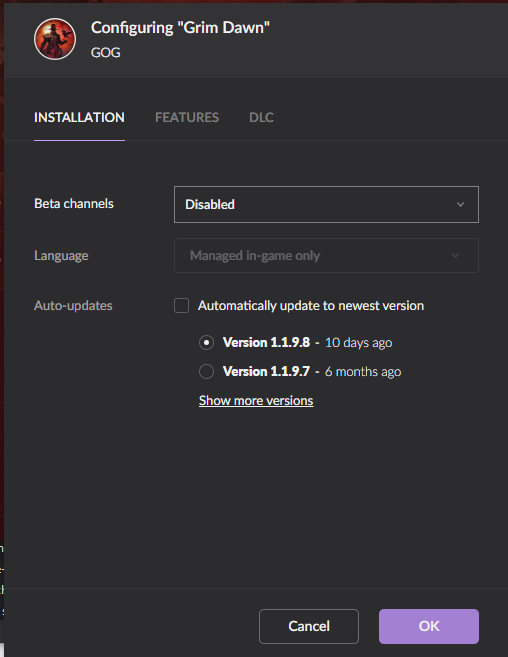
Task: Click the 'Disabled' text in Beta channels
Action: [x=210, y=204]
